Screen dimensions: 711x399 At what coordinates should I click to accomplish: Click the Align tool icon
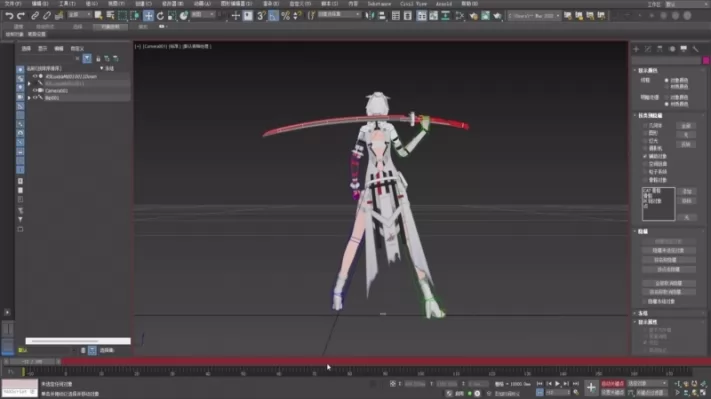382,16
